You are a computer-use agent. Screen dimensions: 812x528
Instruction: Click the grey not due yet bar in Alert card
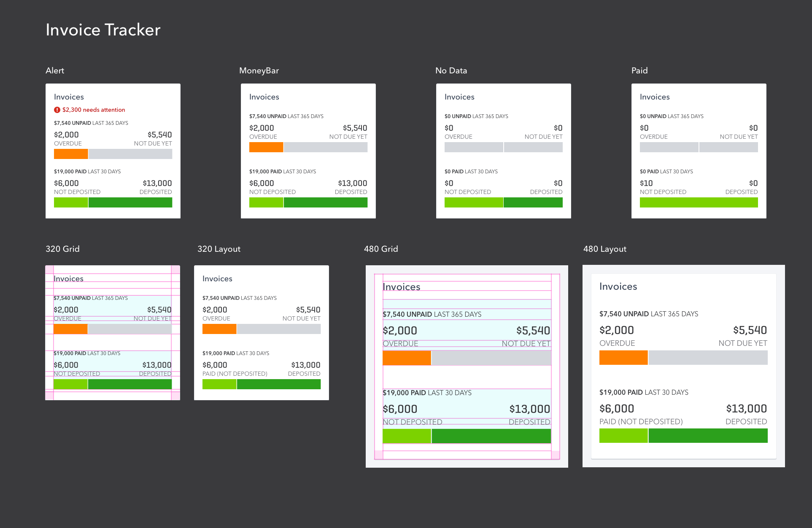130,154
